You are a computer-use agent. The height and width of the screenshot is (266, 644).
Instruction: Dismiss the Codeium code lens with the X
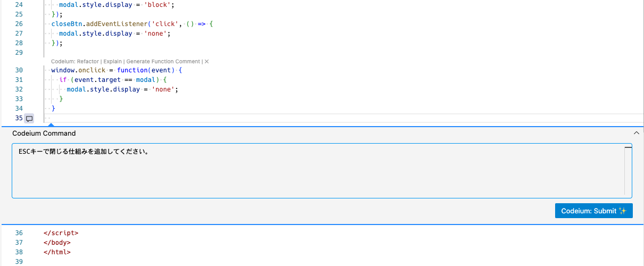pos(207,62)
